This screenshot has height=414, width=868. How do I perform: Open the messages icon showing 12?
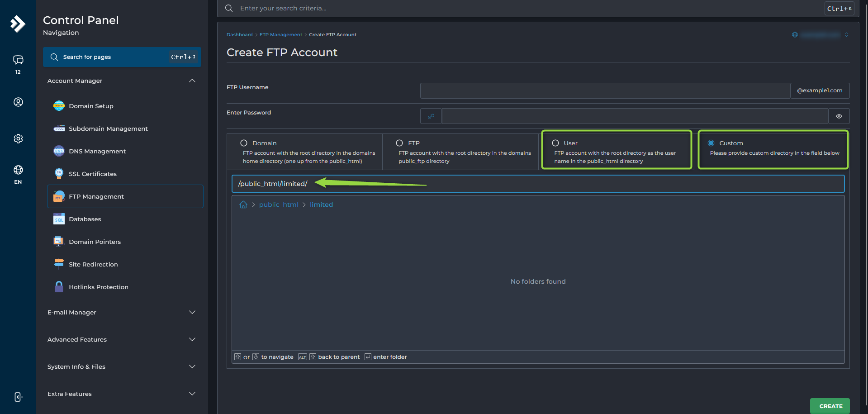coord(18,60)
